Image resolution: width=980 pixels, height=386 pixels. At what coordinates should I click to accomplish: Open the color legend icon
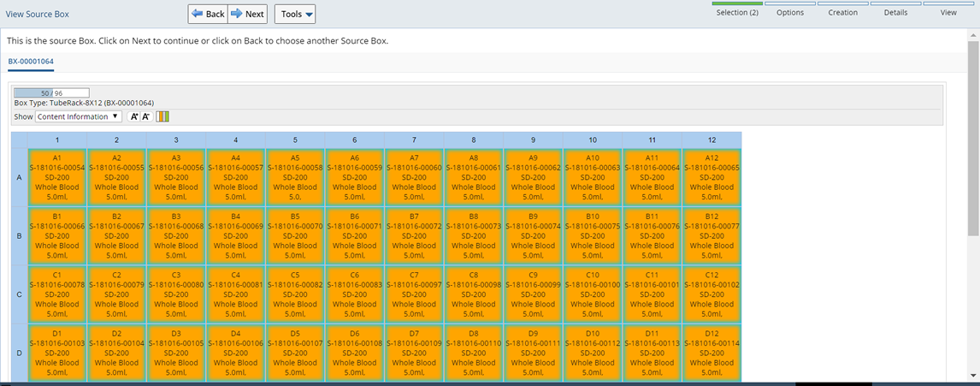pos(162,116)
